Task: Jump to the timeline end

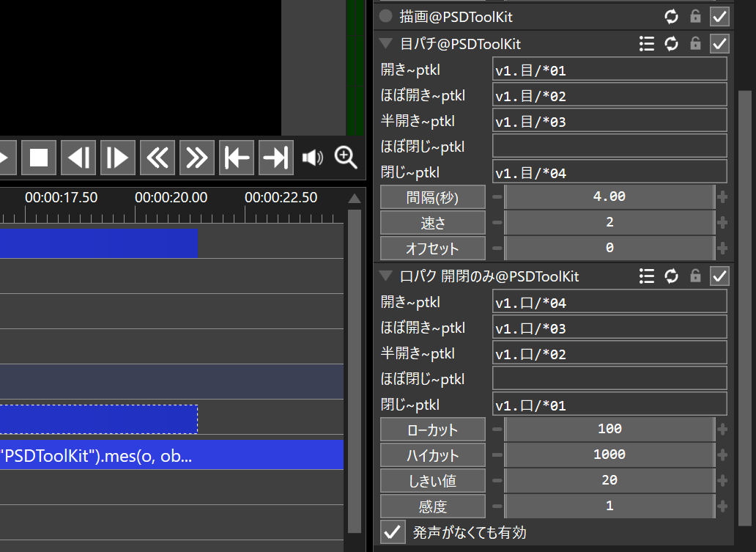Action: 276,158
